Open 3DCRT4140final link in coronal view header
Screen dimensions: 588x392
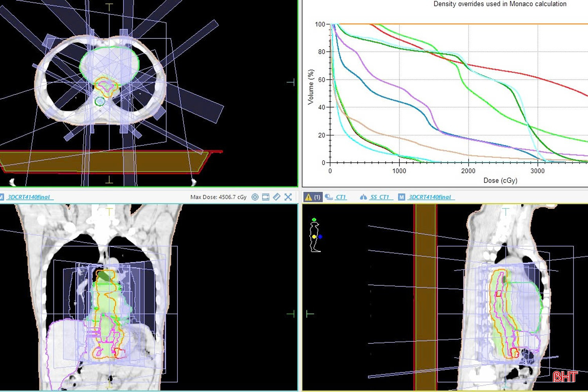(29, 197)
